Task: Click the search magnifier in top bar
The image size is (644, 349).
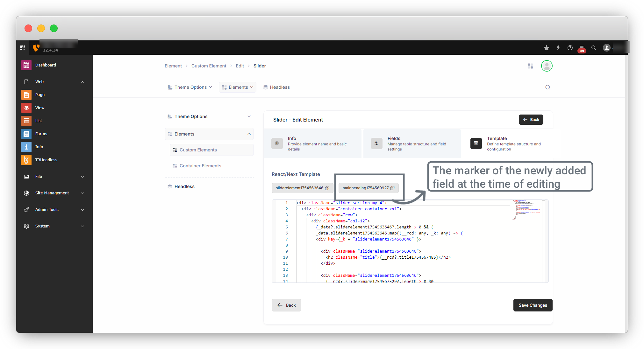Action: click(x=594, y=48)
